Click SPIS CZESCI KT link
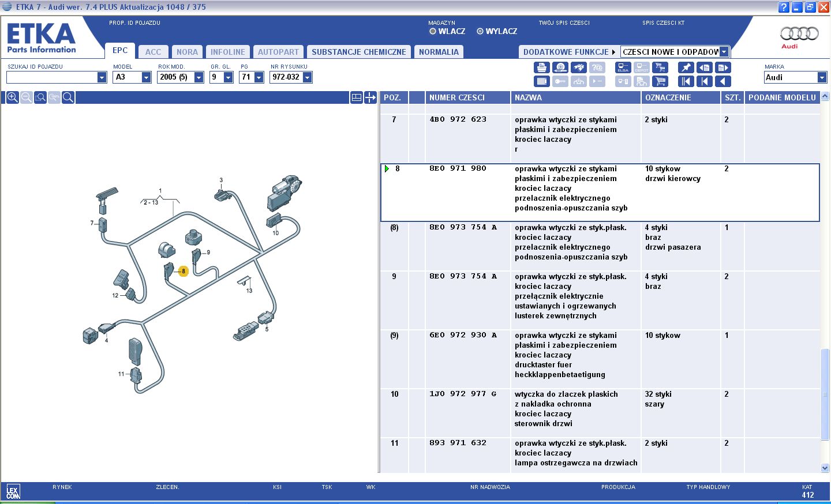 [x=664, y=23]
